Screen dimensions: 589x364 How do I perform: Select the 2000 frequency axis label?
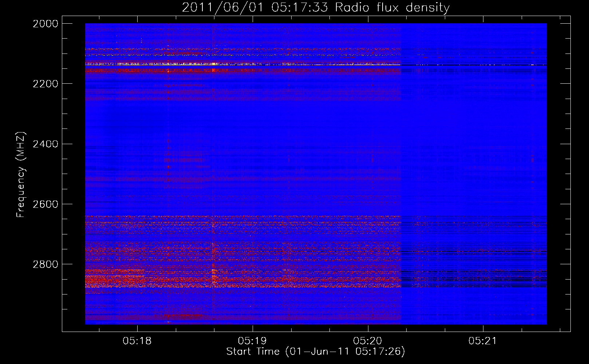tap(46, 24)
